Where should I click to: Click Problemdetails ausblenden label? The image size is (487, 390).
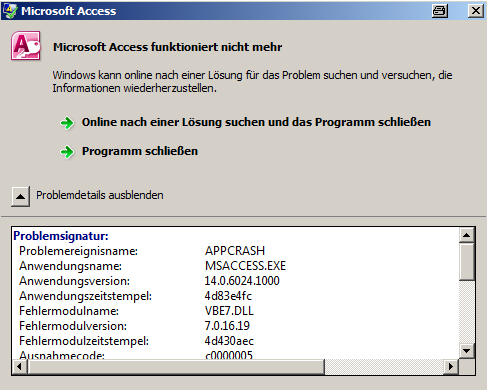click(100, 195)
